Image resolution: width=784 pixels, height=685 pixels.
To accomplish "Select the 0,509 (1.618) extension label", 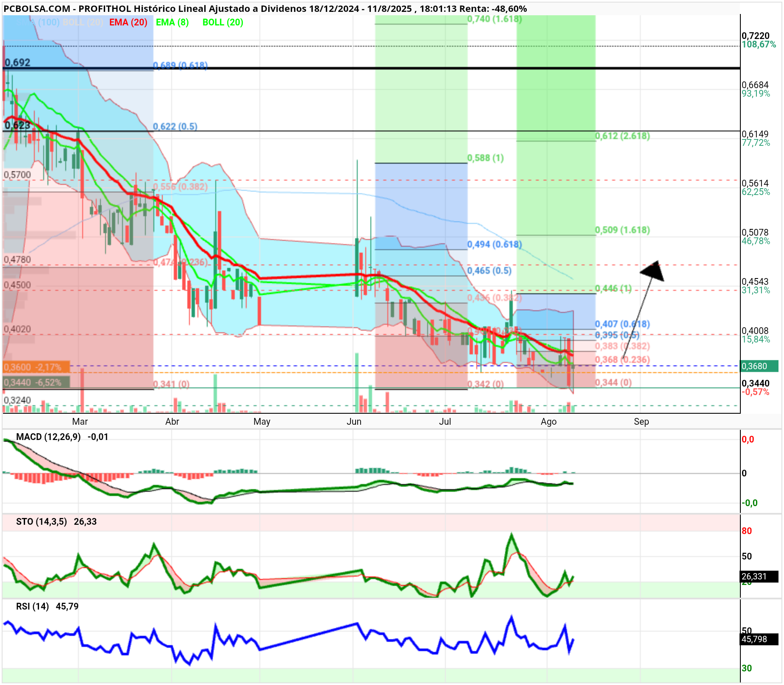I will (x=623, y=230).
